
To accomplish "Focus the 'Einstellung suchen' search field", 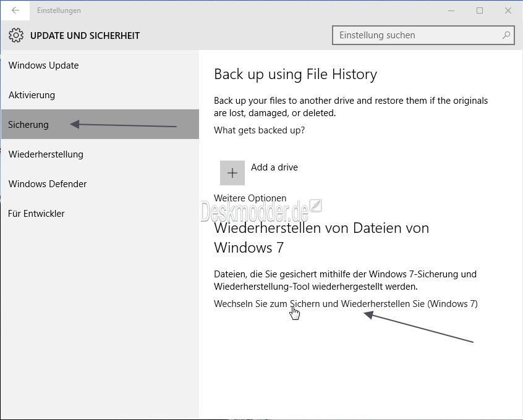I will point(417,35).
